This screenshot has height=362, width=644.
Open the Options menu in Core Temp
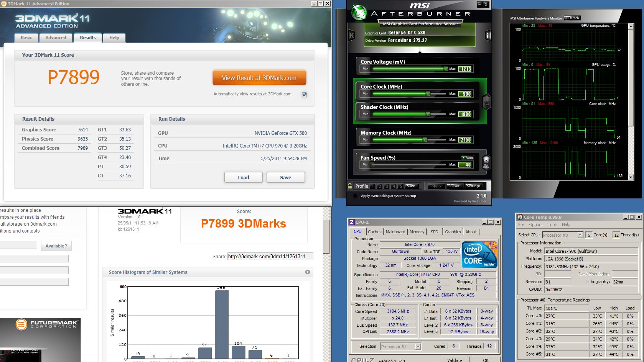pyautogui.click(x=536, y=224)
